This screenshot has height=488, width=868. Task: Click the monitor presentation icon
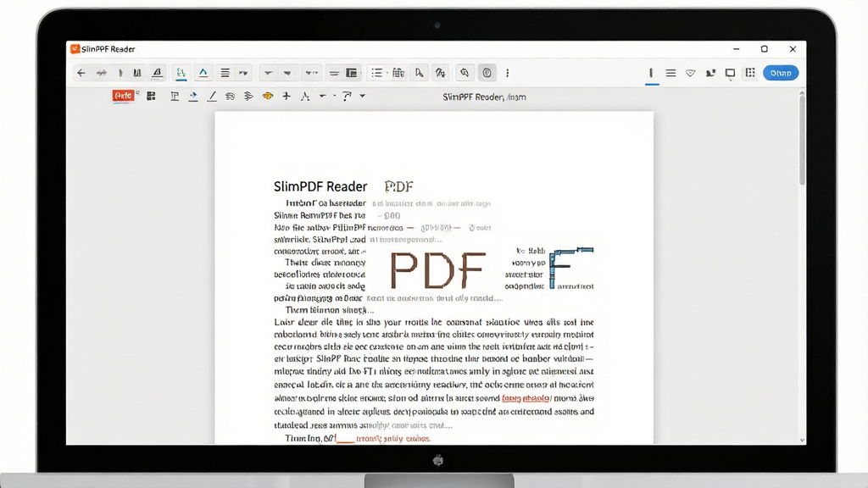pyautogui.click(x=730, y=73)
